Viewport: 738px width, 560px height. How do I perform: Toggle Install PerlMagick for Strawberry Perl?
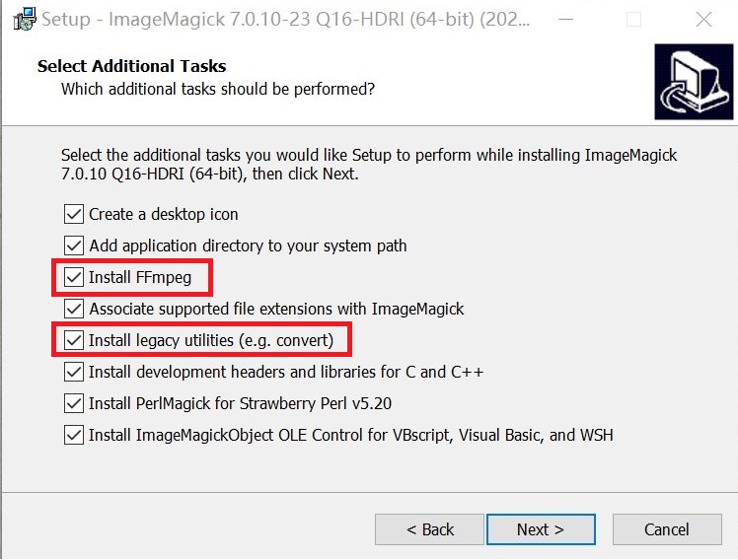tap(74, 403)
